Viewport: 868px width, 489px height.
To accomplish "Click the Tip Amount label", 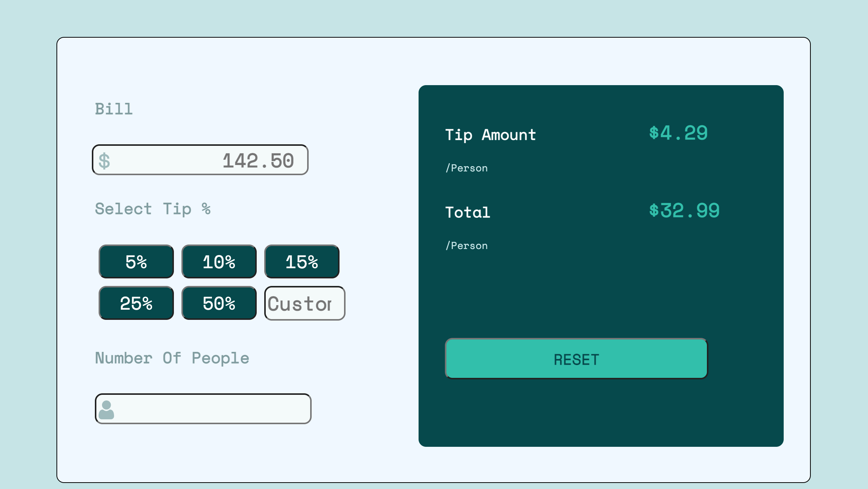I will point(490,135).
